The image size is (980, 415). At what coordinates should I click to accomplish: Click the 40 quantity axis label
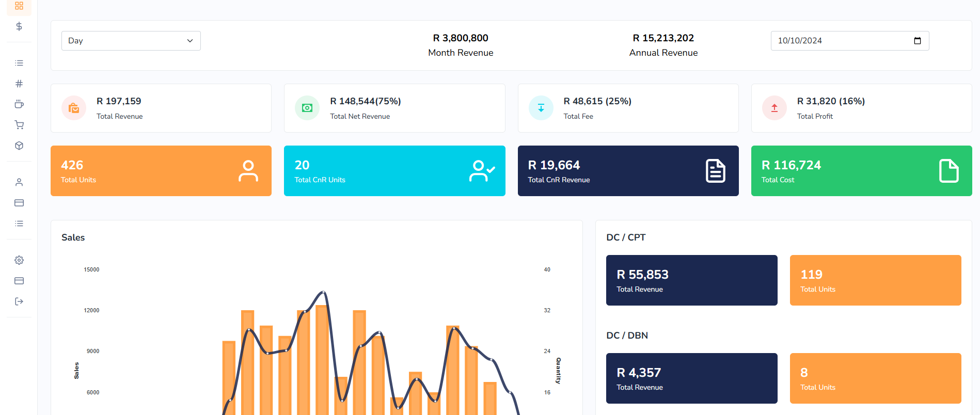547,269
